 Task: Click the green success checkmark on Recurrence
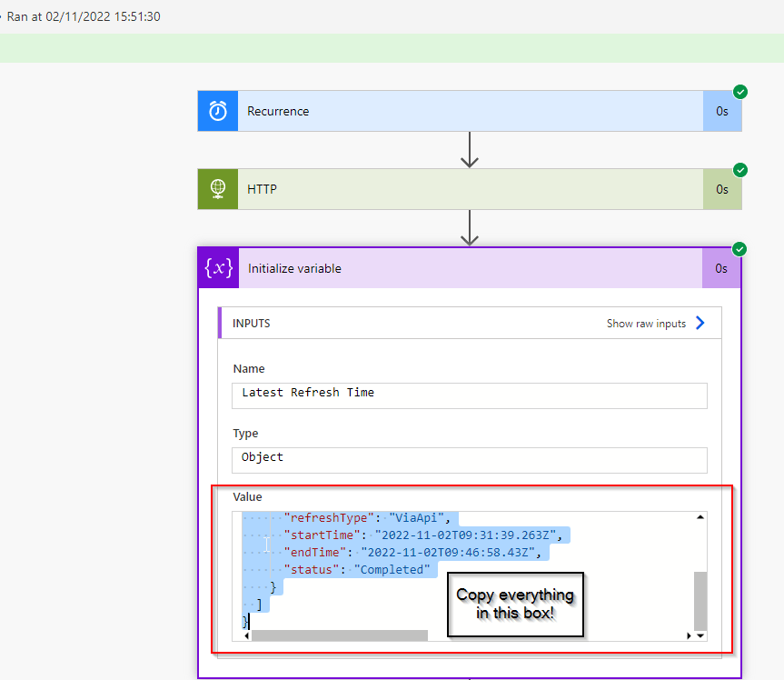pyautogui.click(x=740, y=92)
